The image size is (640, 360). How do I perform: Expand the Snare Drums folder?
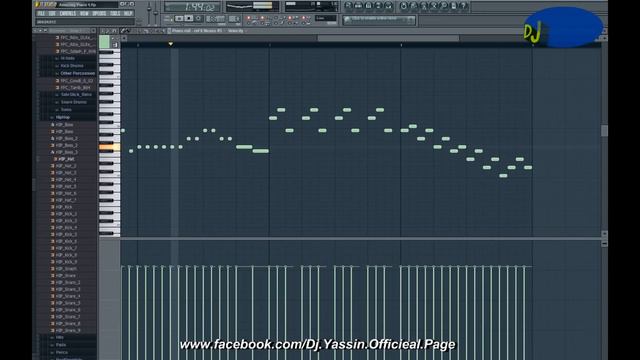point(73,102)
